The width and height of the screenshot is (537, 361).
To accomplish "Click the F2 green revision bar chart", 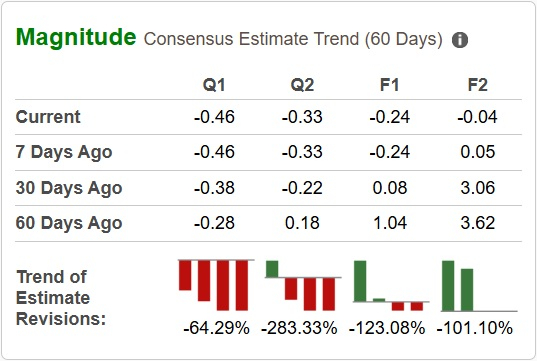I will [479, 286].
